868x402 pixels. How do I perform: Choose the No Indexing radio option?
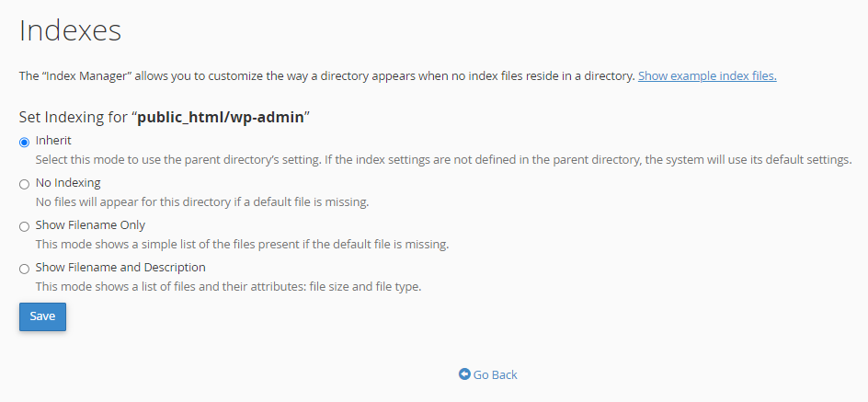coord(25,184)
